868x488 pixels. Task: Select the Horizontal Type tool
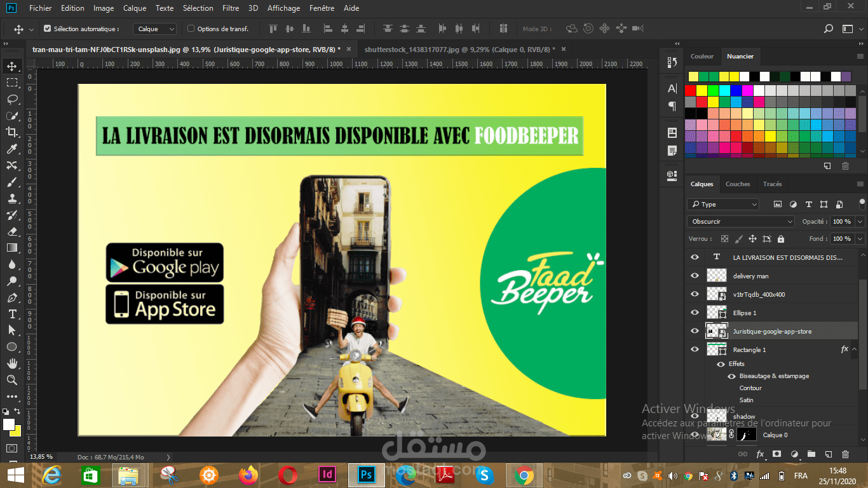pos(11,314)
